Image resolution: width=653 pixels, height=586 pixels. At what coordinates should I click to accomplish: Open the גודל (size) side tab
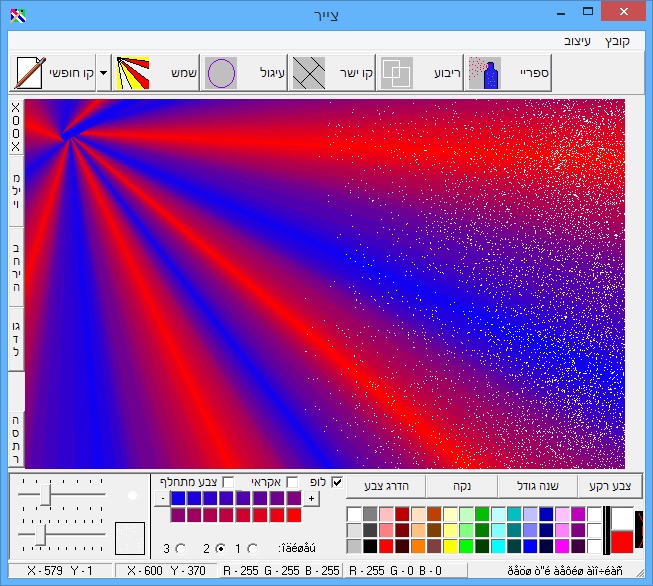[x=16, y=339]
